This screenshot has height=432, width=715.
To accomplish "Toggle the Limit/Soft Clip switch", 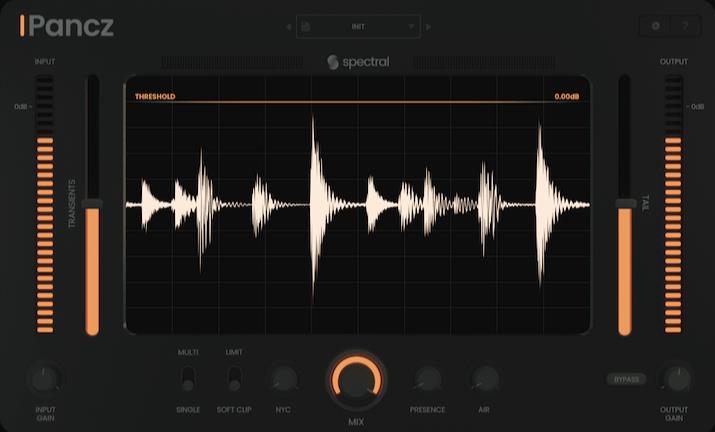I will pyautogui.click(x=234, y=379).
